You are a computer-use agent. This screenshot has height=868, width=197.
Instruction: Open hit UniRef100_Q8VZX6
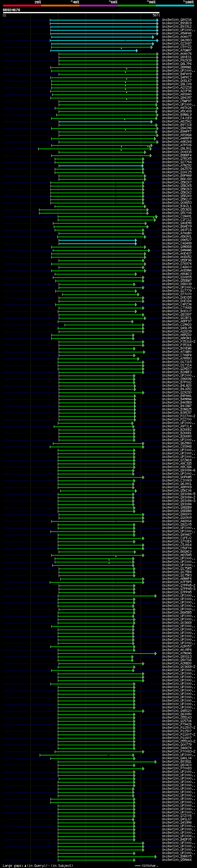tap(177, 20)
